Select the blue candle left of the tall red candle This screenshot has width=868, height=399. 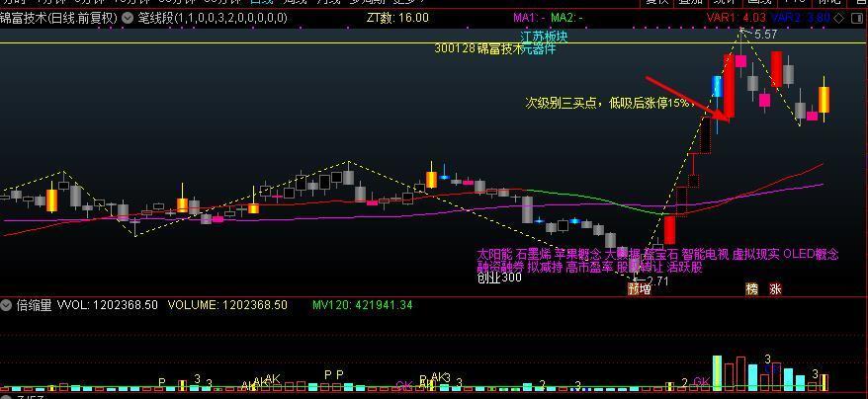(717, 88)
